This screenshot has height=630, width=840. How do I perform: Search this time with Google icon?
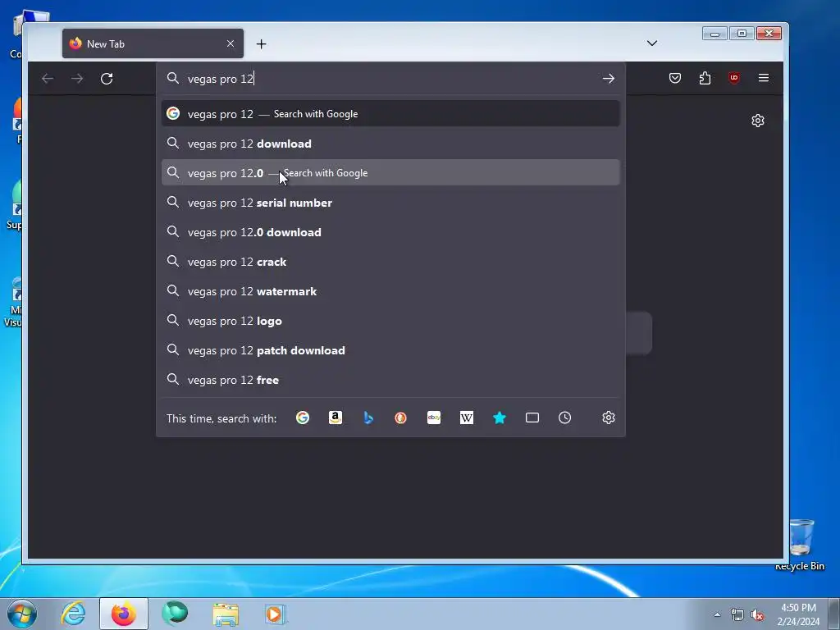pyautogui.click(x=303, y=418)
